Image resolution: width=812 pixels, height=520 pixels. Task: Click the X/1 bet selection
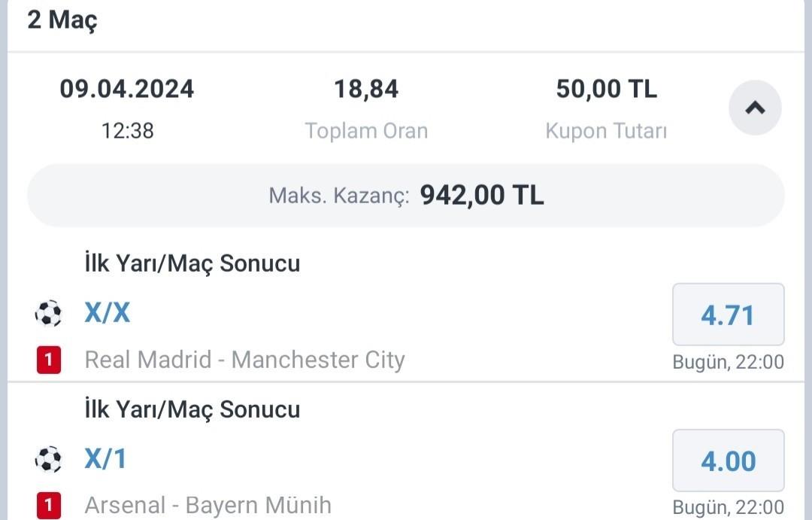tap(105, 458)
